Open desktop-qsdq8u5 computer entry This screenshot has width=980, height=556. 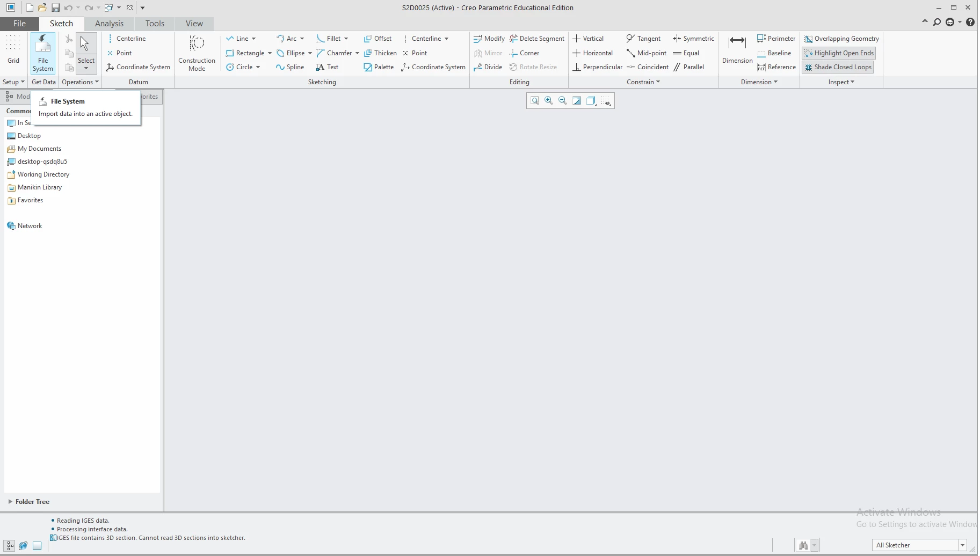[37, 162]
